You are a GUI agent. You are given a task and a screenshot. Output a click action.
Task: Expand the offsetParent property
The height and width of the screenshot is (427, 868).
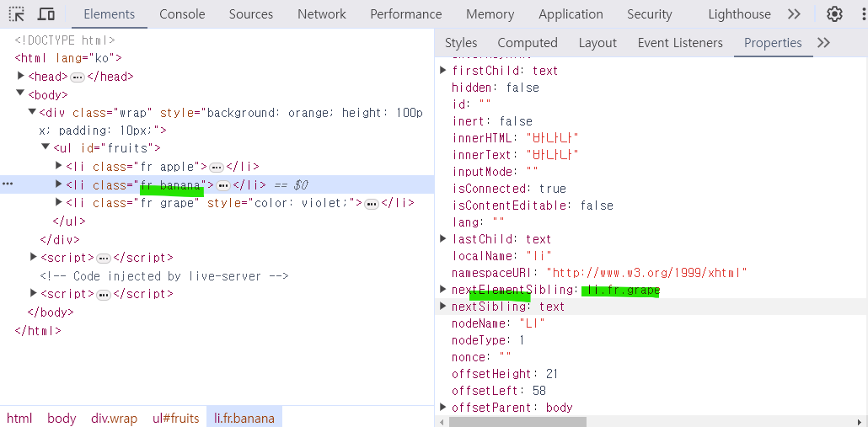(443, 408)
